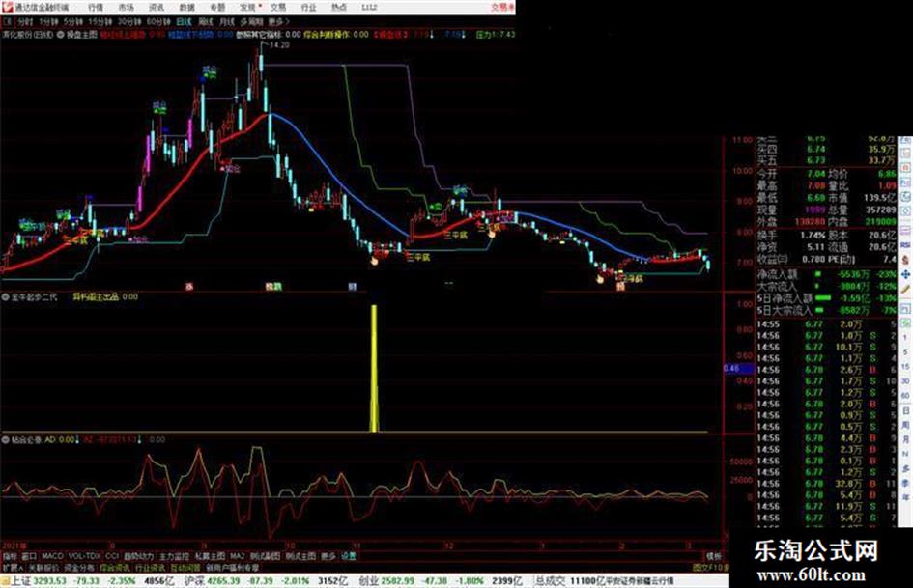Select the CCI indicator tab
Image resolution: width=913 pixels, height=588 pixels.
(x=112, y=556)
